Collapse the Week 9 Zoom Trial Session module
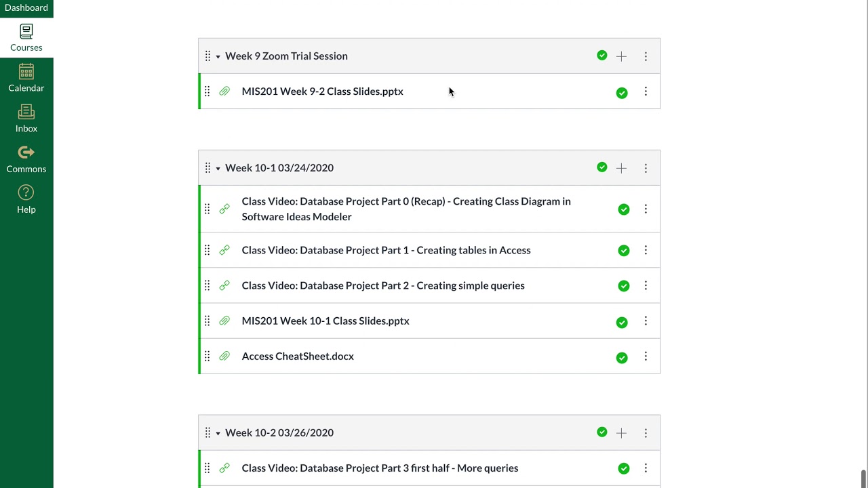 (218, 56)
